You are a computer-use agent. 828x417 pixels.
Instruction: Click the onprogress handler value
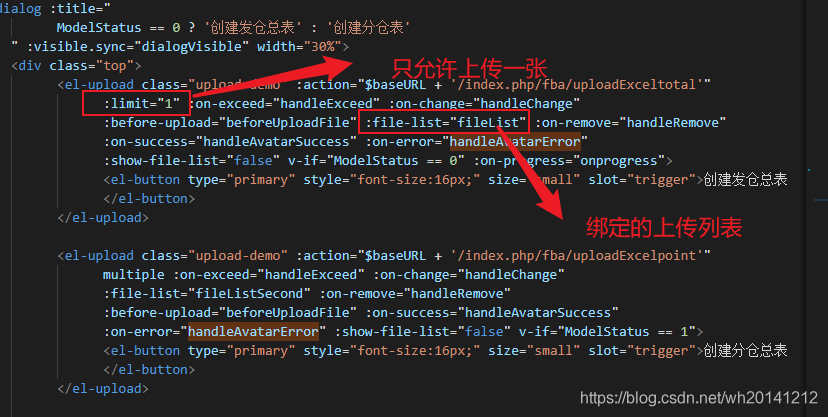tap(619, 160)
